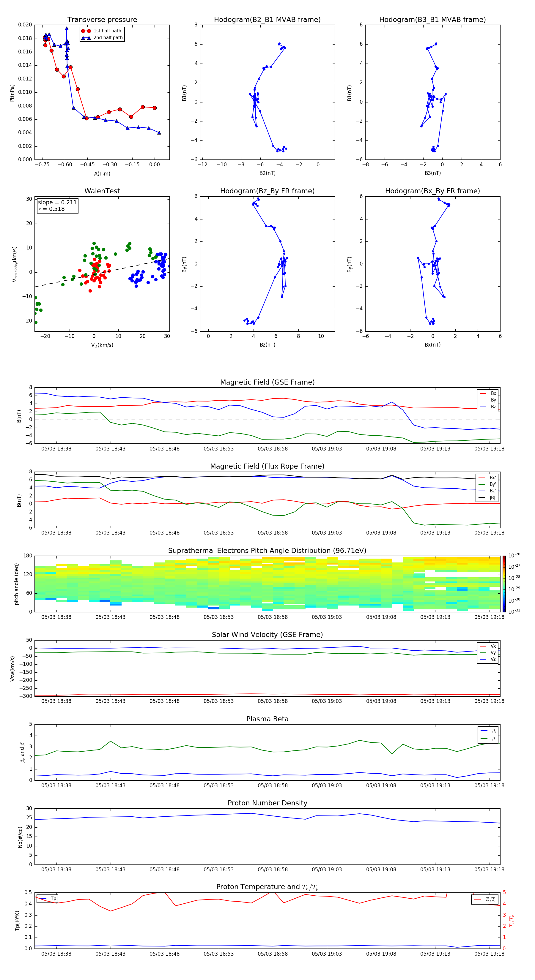Click the 'Bx(nT)' x-axis label
The image size is (535, 980).
432,345
